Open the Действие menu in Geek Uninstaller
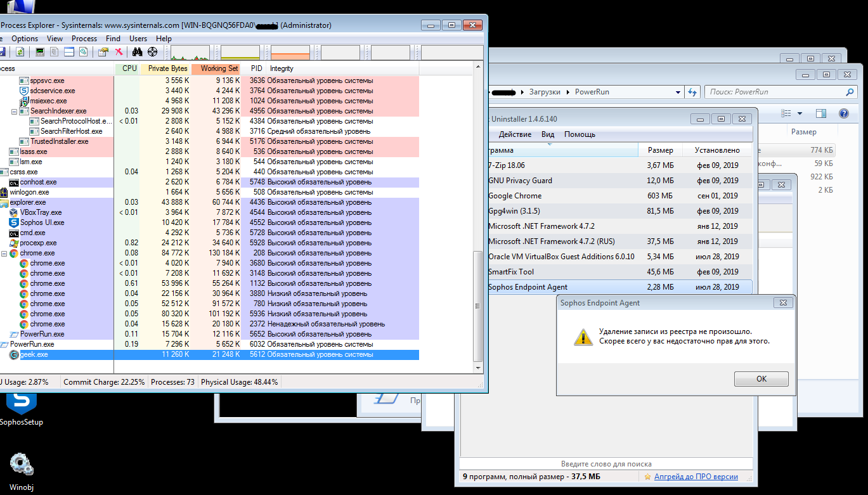This screenshot has height=495, width=868. [515, 134]
